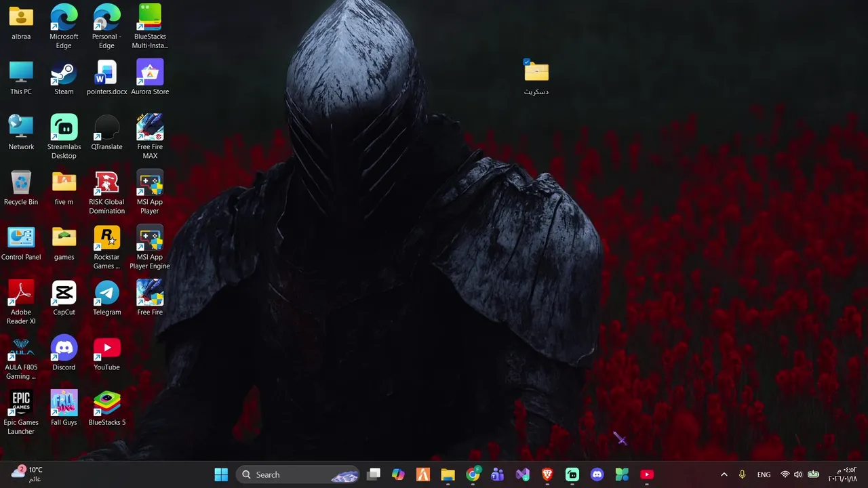Launch the BlueStacks 5 desktop shortcut
This screenshot has width=868, height=488.
(x=106, y=409)
